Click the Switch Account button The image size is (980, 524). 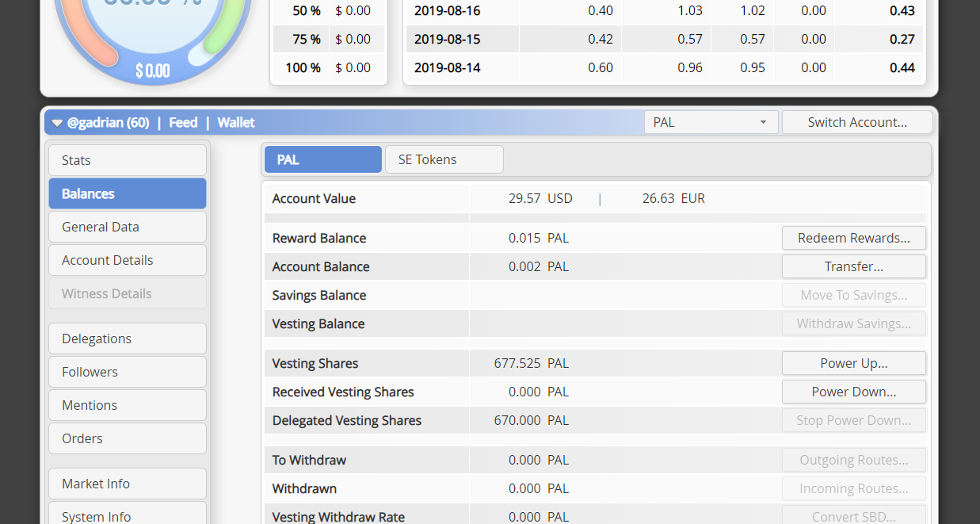[x=856, y=122]
